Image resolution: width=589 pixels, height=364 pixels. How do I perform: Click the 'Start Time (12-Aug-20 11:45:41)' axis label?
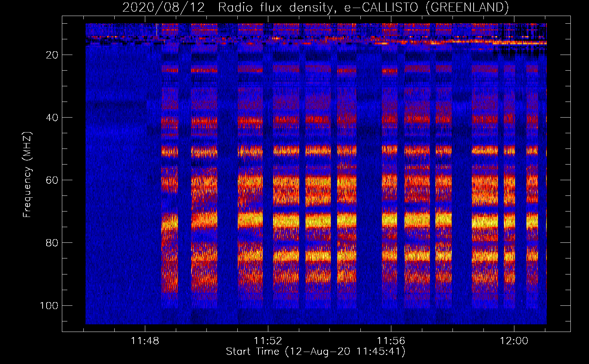(316, 352)
